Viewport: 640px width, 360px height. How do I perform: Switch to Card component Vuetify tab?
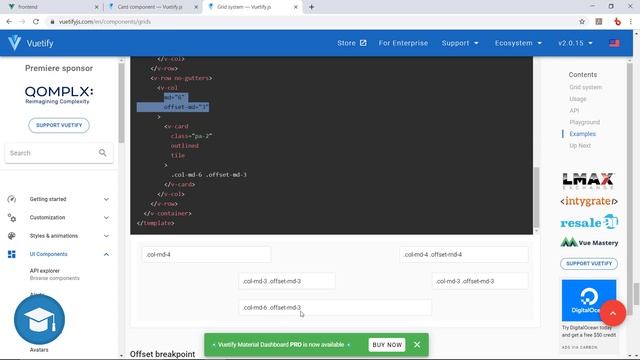pos(150,7)
